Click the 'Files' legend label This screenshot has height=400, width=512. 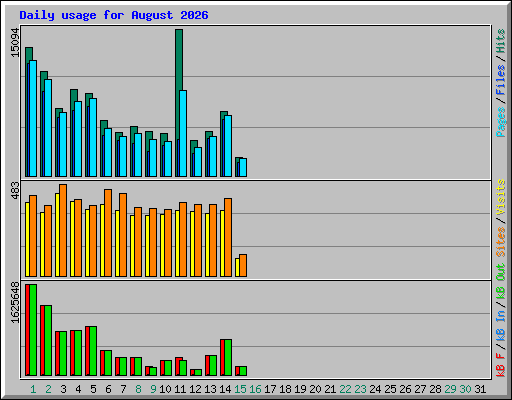[501, 80]
